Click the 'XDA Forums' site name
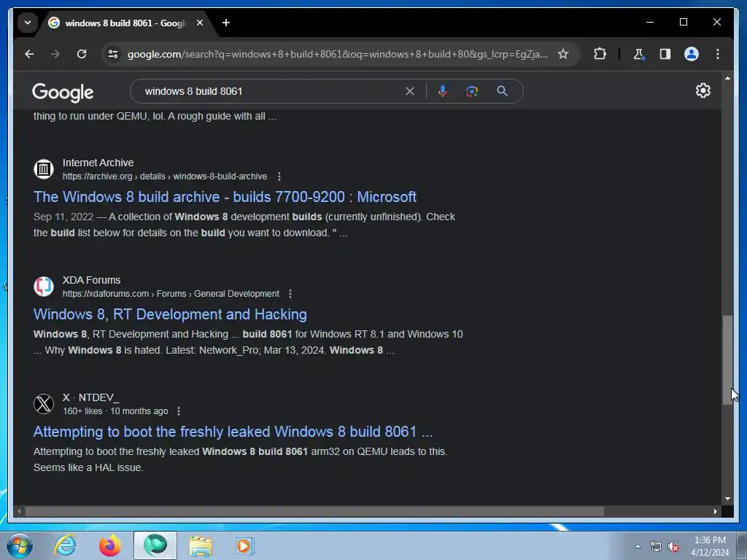This screenshot has width=747, height=560. (91, 280)
